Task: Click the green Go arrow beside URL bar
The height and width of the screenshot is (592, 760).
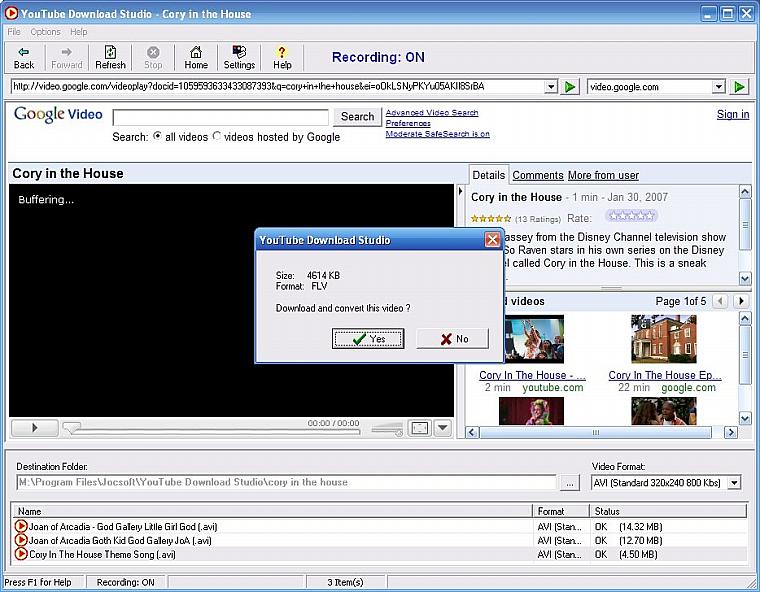Action: point(570,87)
